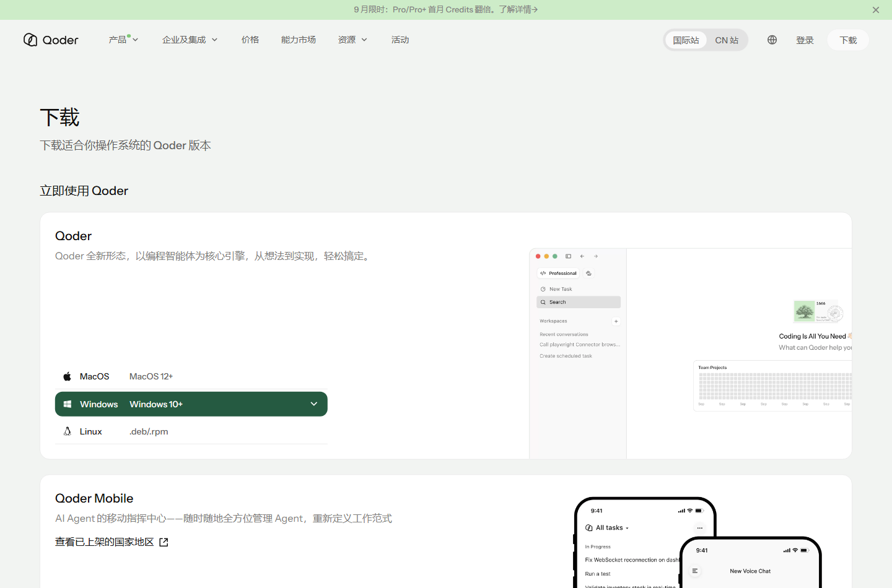Click the ".deb/.rpm" text in the Linux row
This screenshot has height=588, width=892.
[149, 431]
